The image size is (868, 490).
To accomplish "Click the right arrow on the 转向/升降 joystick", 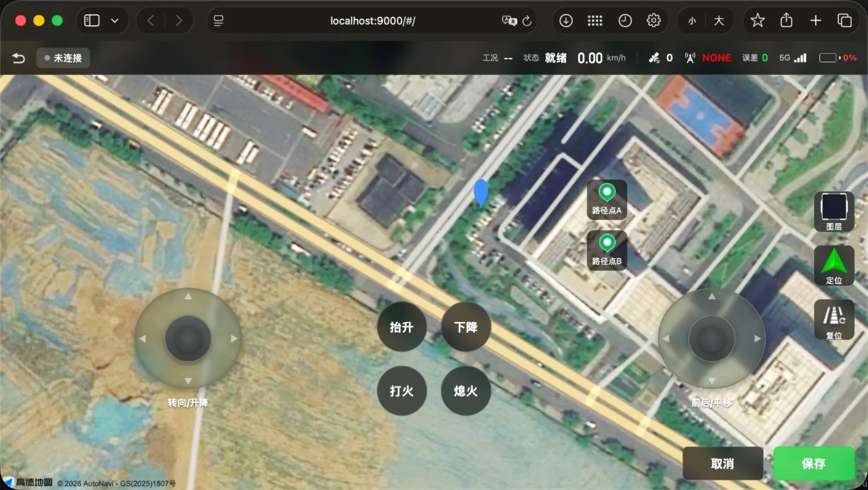I will coord(234,338).
